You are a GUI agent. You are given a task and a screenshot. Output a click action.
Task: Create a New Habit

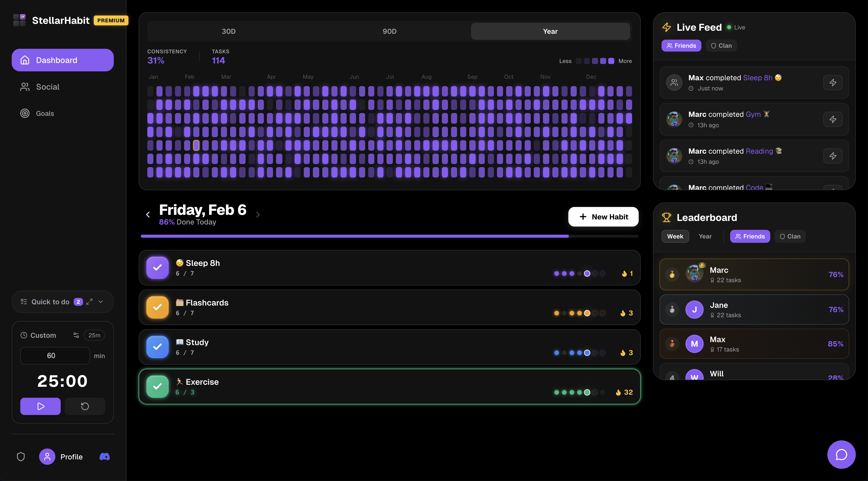tap(603, 217)
